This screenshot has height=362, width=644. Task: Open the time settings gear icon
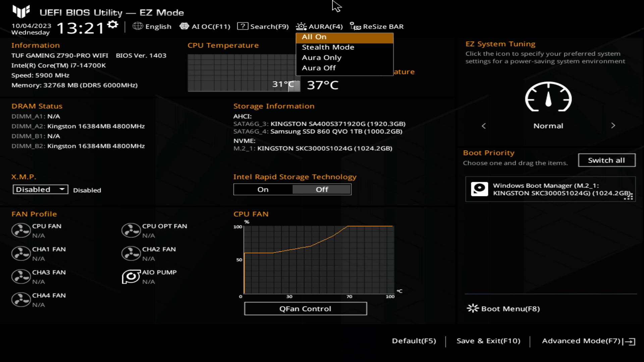[113, 25]
